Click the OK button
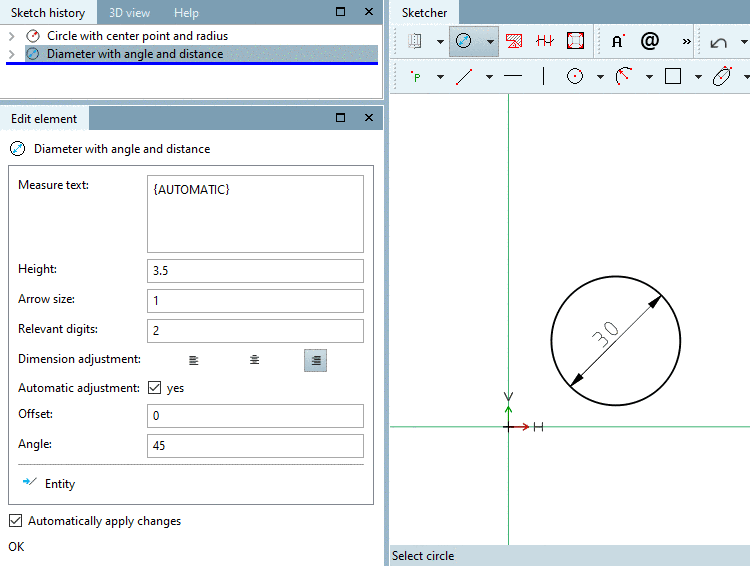 16,547
